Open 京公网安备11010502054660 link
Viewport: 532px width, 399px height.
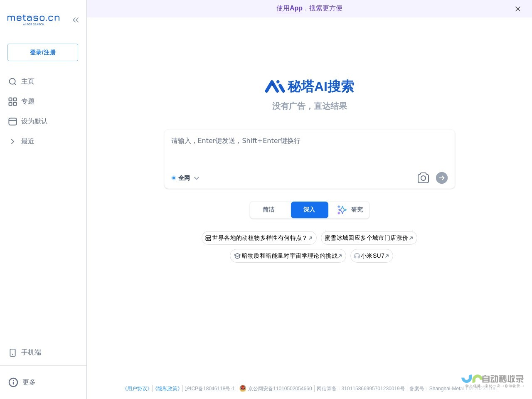click(280, 389)
